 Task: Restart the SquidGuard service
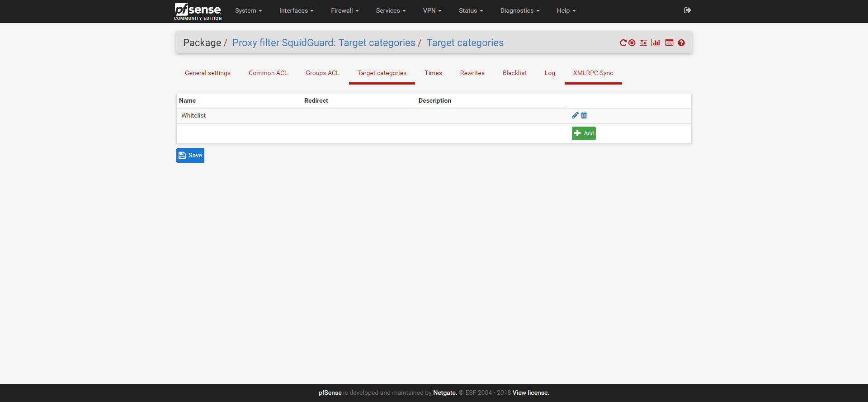pyautogui.click(x=623, y=43)
